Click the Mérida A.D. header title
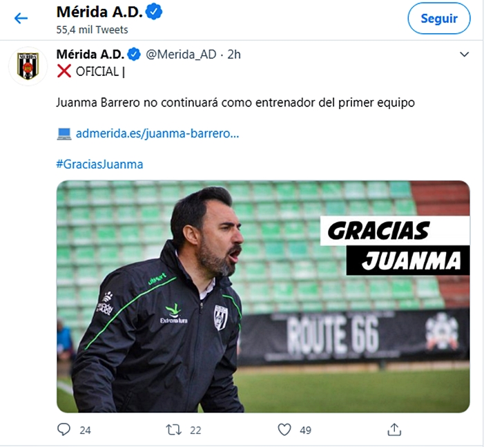The width and height of the screenshot is (504, 447). (99, 12)
